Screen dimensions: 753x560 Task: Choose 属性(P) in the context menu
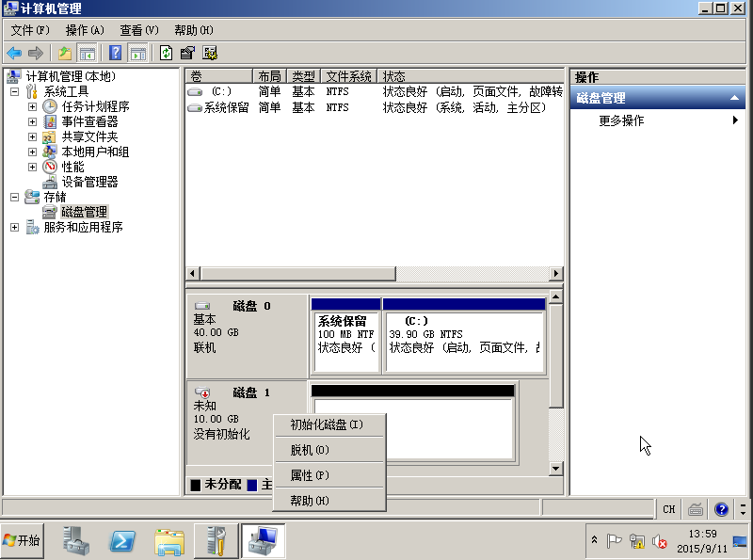329,475
